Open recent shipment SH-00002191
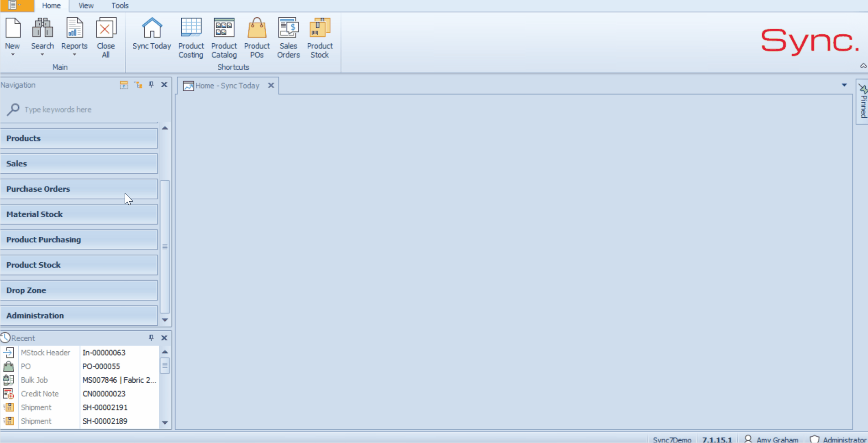 105,407
